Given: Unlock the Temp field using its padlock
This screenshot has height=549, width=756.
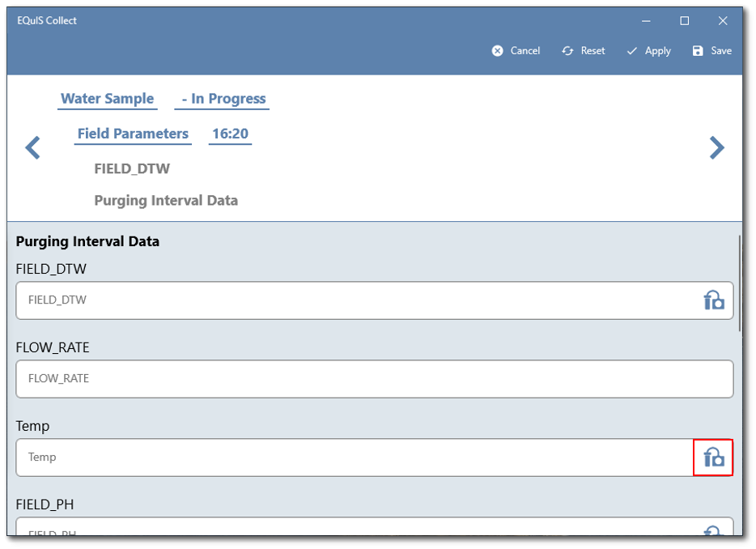Looking at the screenshot, I should pyautogui.click(x=713, y=457).
